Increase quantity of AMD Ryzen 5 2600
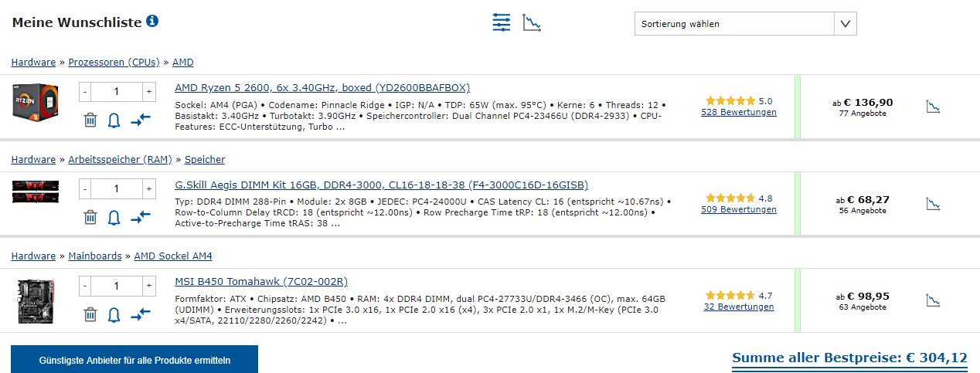 click(148, 91)
